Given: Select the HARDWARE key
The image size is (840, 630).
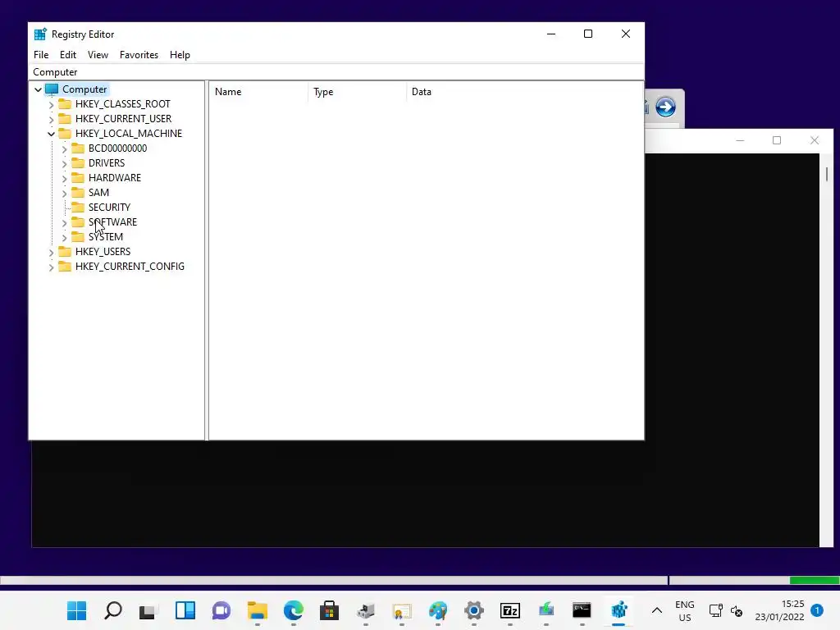Looking at the screenshot, I should pos(115,178).
